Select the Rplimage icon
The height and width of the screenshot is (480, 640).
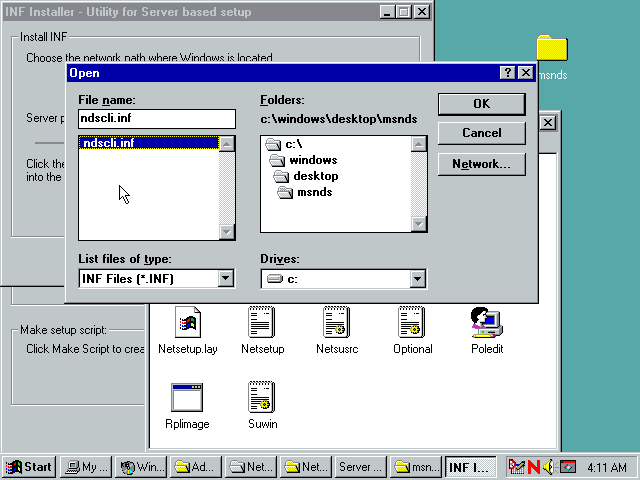[187, 397]
